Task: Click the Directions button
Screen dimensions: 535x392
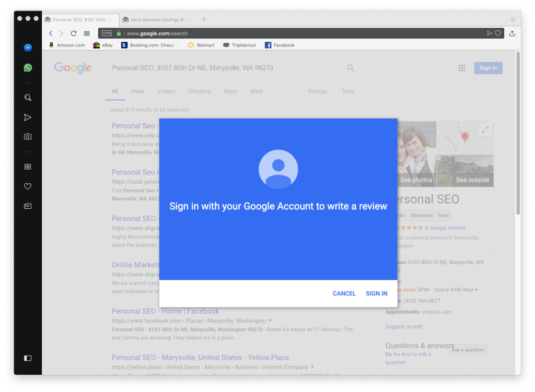Action: (x=422, y=216)
